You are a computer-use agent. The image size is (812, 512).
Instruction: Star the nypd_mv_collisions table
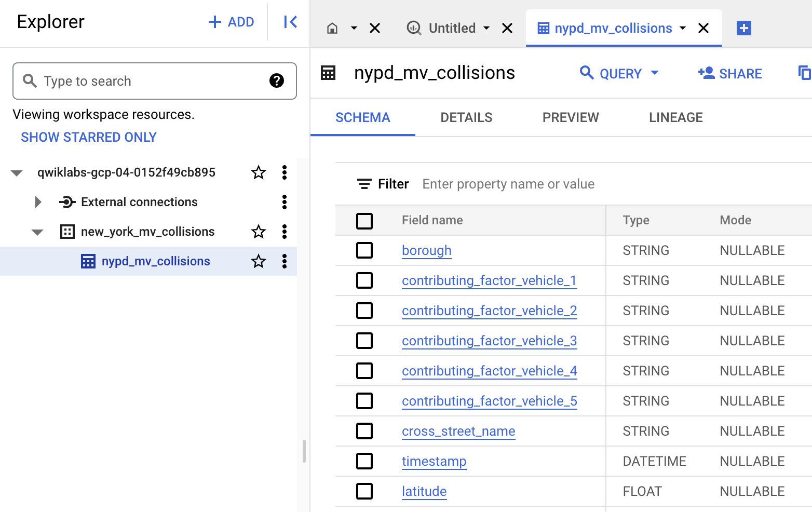[258, 261]
